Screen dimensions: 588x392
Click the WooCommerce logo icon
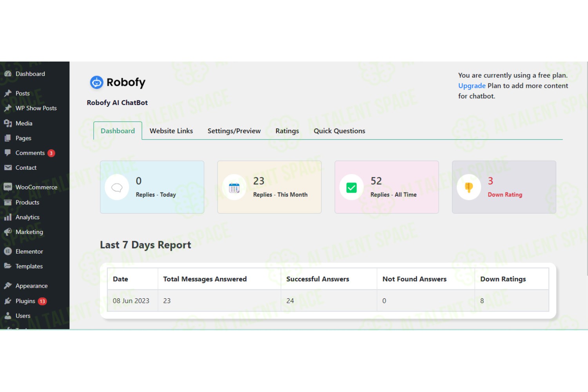[8, 187]
